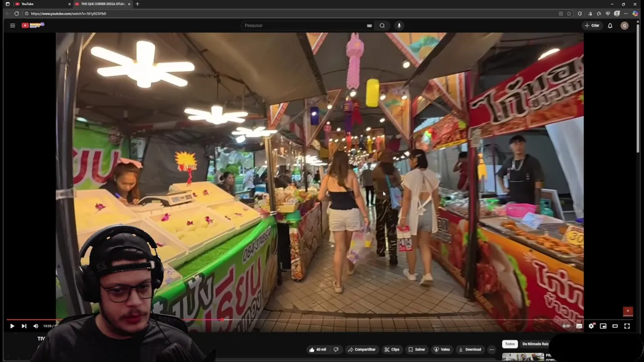The width and height of the screenshot is (644, 362).
Task: Close the first YouTube browser tab
Action: (69, 4)
